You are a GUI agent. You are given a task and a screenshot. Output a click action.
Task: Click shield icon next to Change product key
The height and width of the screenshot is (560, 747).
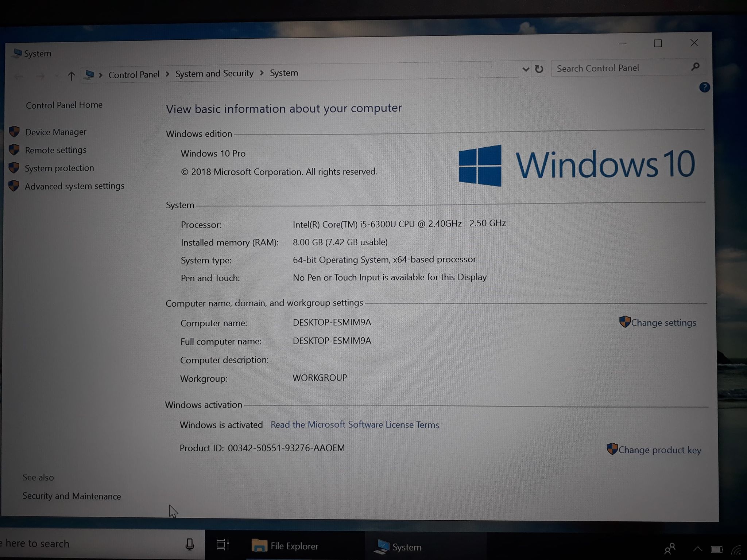tap(612, 449)
